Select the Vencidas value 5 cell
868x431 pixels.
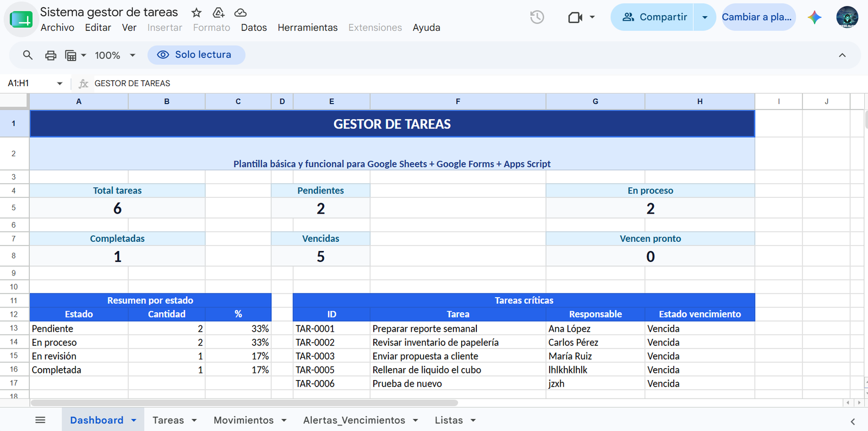(321, 256)
